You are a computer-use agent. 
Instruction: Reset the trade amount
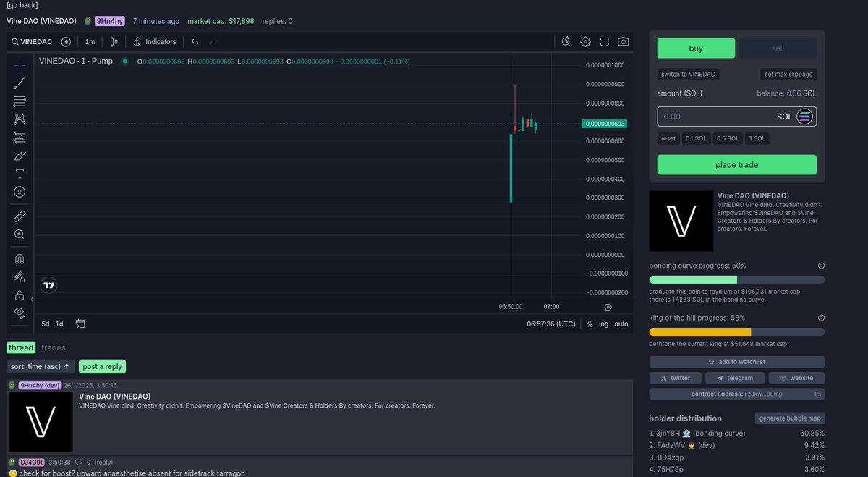668,138
